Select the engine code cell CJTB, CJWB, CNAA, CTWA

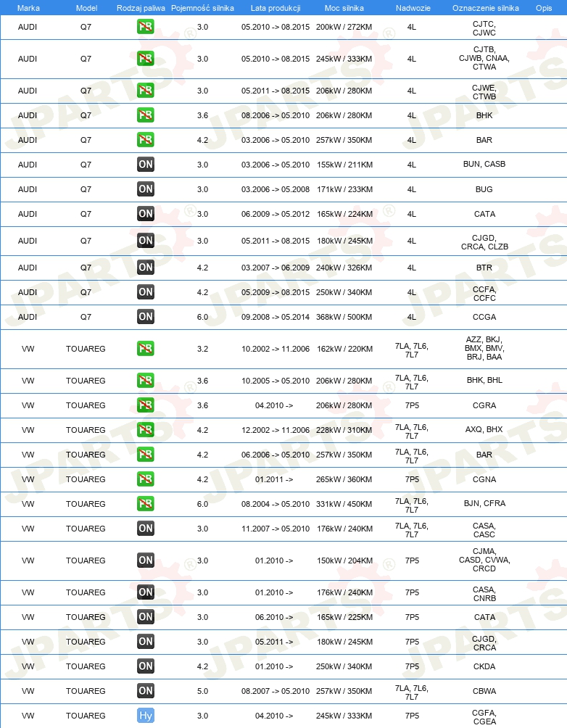pos(484,58)
